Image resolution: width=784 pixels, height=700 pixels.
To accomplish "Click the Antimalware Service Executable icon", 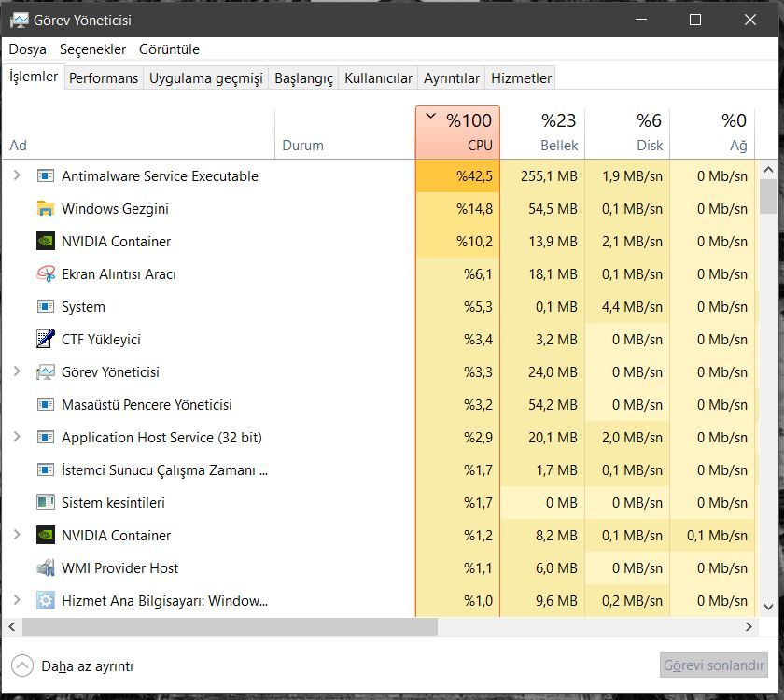I will 46,176.
